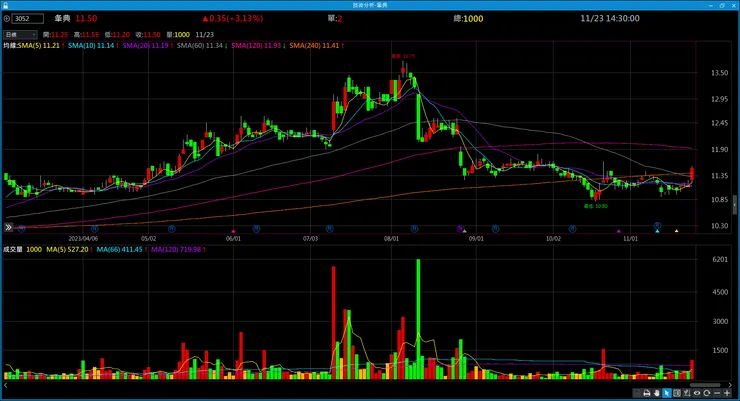Zoom out with the minus icon
740x401 pixels.
(717, 393)
